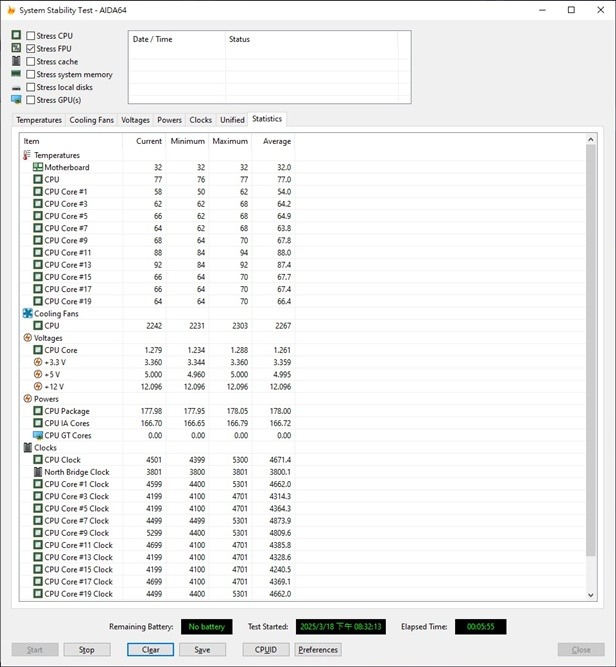Click the Average column header
616x667 pixels.
coord(273,141)
